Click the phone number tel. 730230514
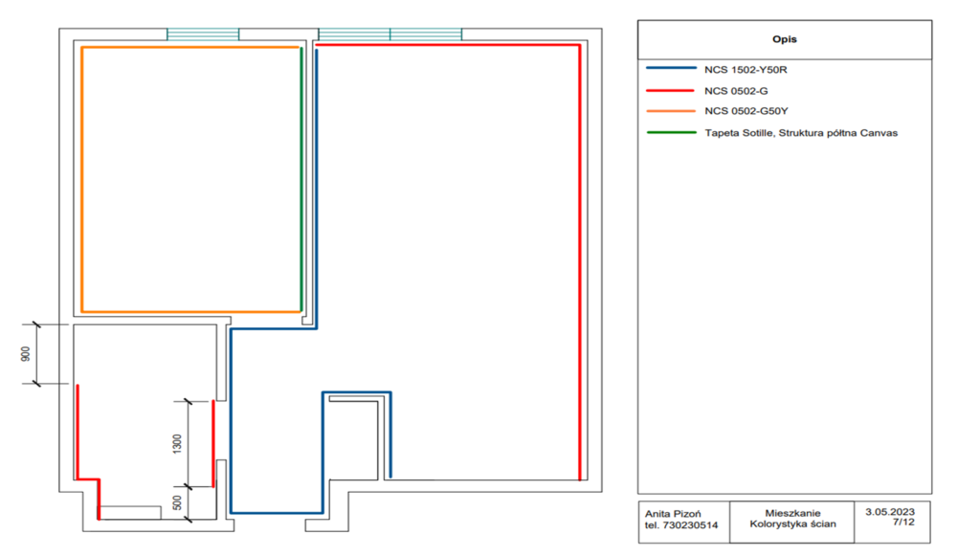The image size is (980, 557). [679, 525]
